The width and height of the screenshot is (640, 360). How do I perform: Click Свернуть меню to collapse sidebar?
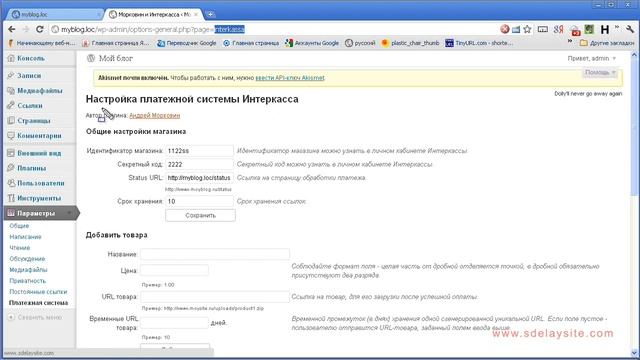coord(35,317)
